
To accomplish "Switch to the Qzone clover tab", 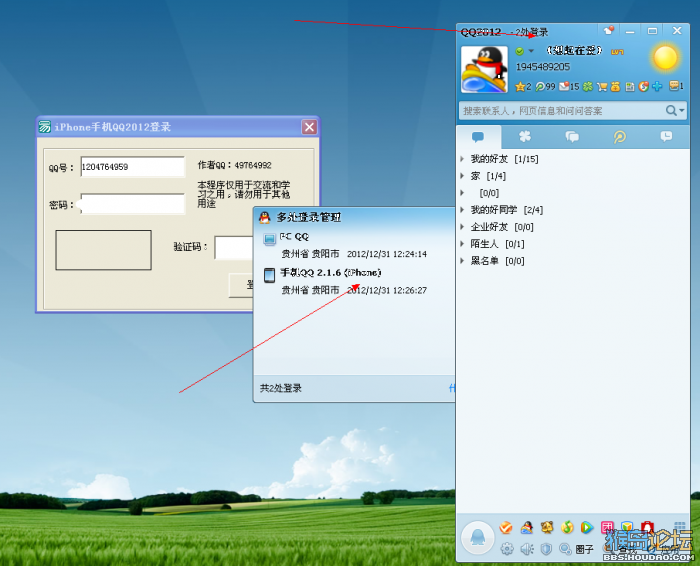I will (x=525, y=137).
